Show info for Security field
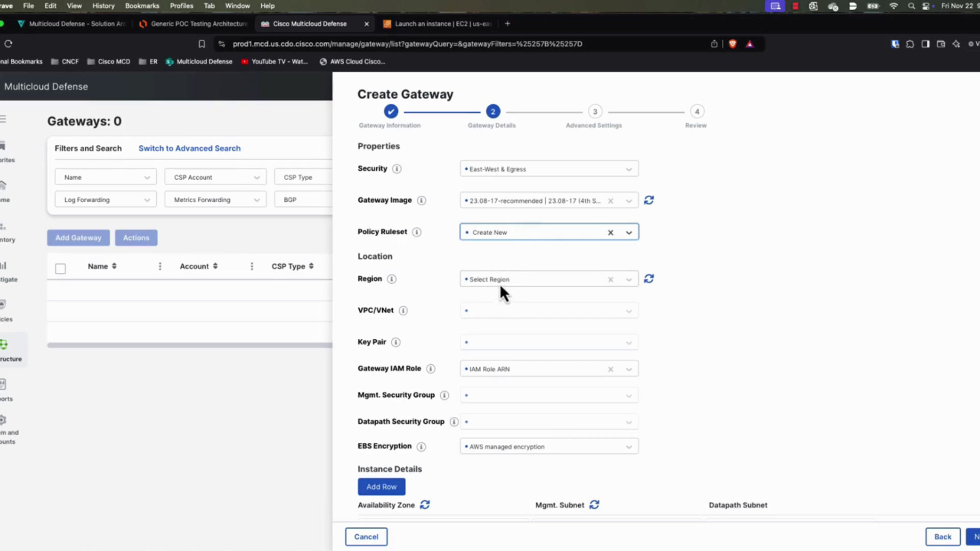980x551 pixels. (x=397, y=169)
